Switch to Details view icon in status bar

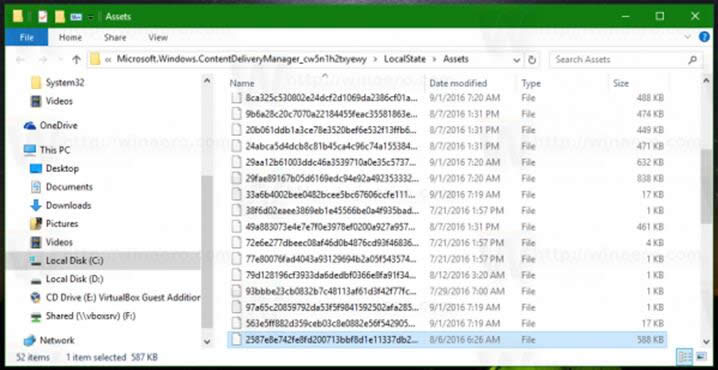point(684,356)
